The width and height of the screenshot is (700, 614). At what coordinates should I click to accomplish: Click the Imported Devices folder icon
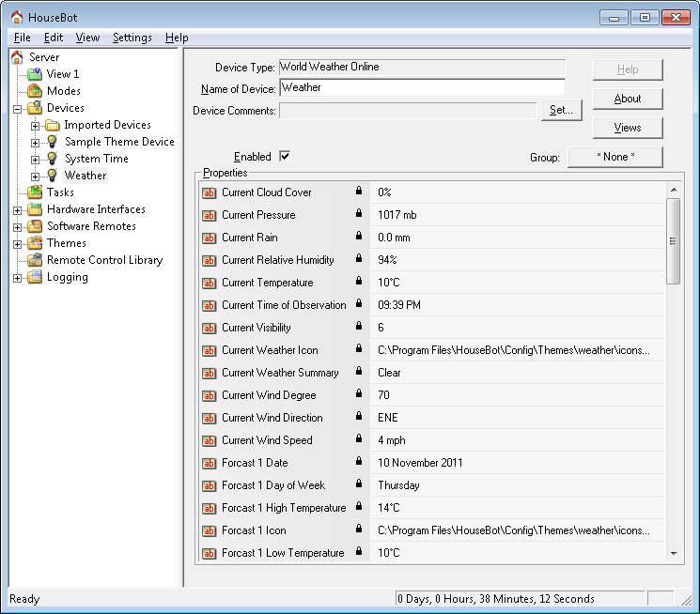pyautogui.click(x=53, y=125)
